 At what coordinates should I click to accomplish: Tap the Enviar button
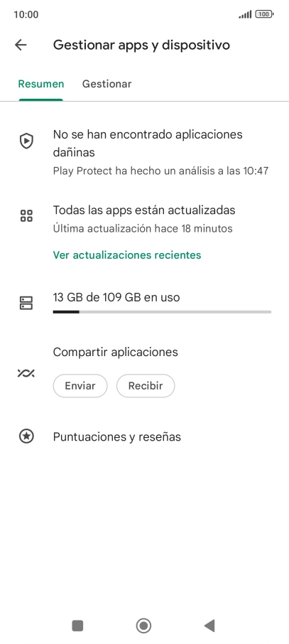pyautogui.click(x=80, y=386)
